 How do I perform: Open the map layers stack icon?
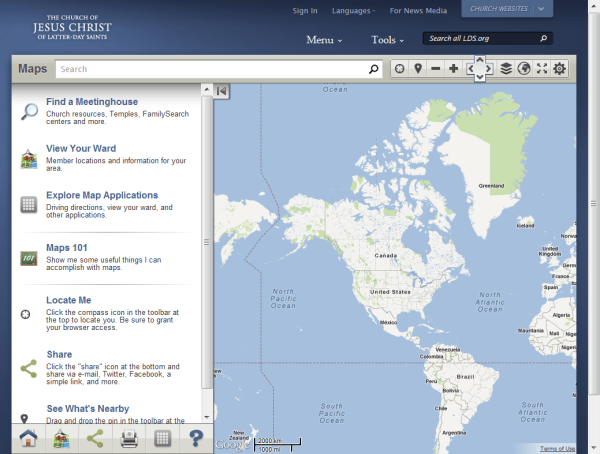click(x=506, y=69)
